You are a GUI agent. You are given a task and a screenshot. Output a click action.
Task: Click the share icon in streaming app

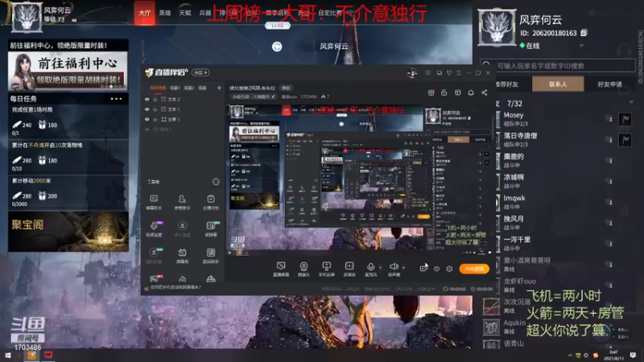point(485,93)
